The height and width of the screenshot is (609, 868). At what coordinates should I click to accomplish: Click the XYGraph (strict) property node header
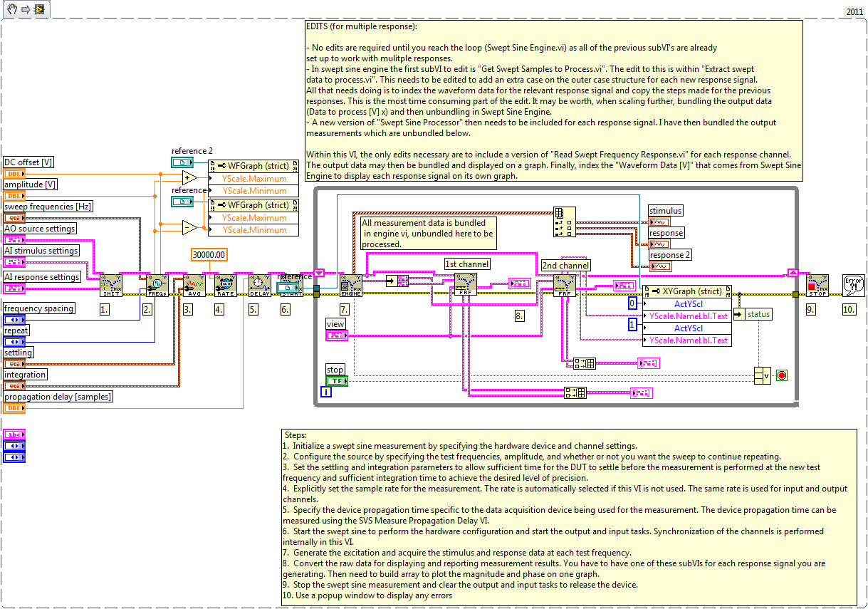[x=686, y=291]
